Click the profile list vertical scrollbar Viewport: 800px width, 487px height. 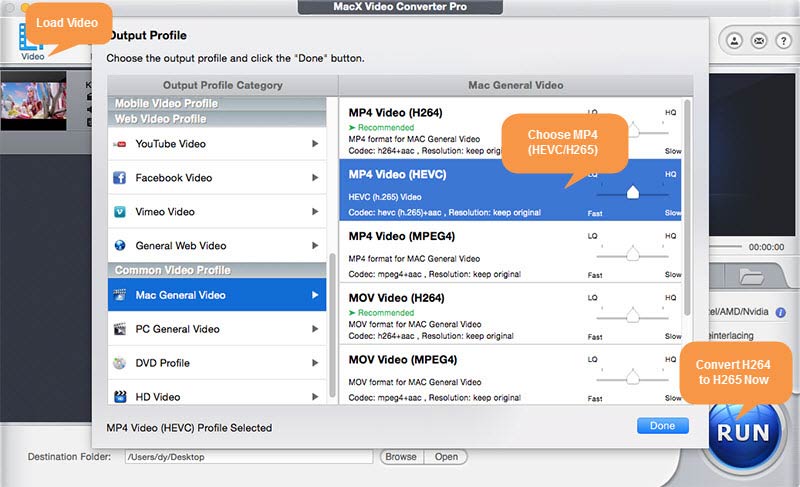pyautogui.click(x=687, y=208)
